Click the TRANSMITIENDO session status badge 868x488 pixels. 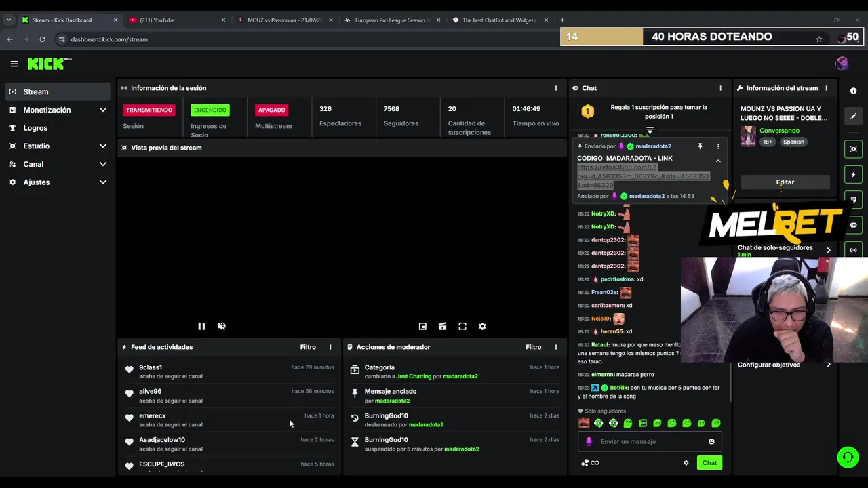[x=149, y=110]
